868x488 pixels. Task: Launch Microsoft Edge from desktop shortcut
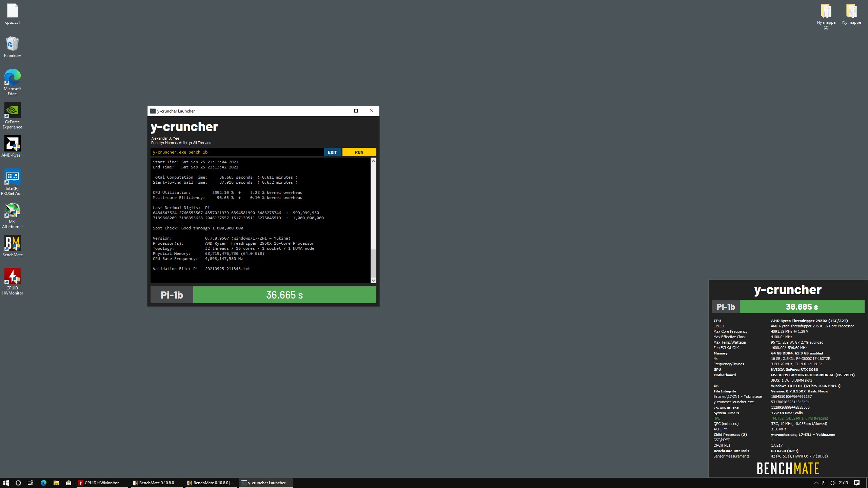13,82
